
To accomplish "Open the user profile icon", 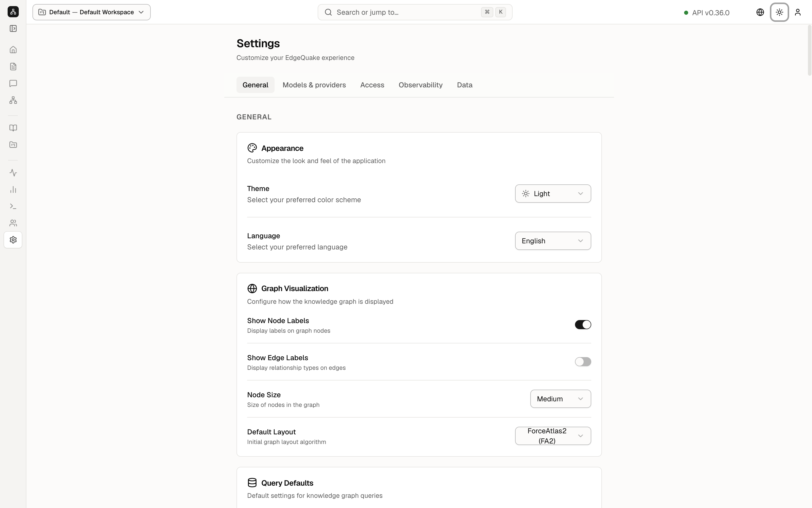I will pos(798,12).
